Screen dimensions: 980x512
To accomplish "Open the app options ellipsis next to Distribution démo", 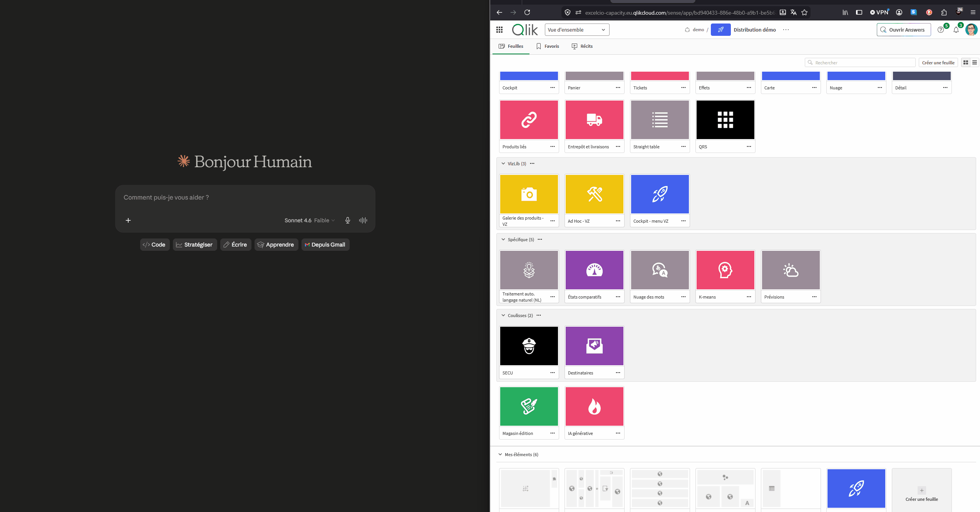I will point(786,30).
